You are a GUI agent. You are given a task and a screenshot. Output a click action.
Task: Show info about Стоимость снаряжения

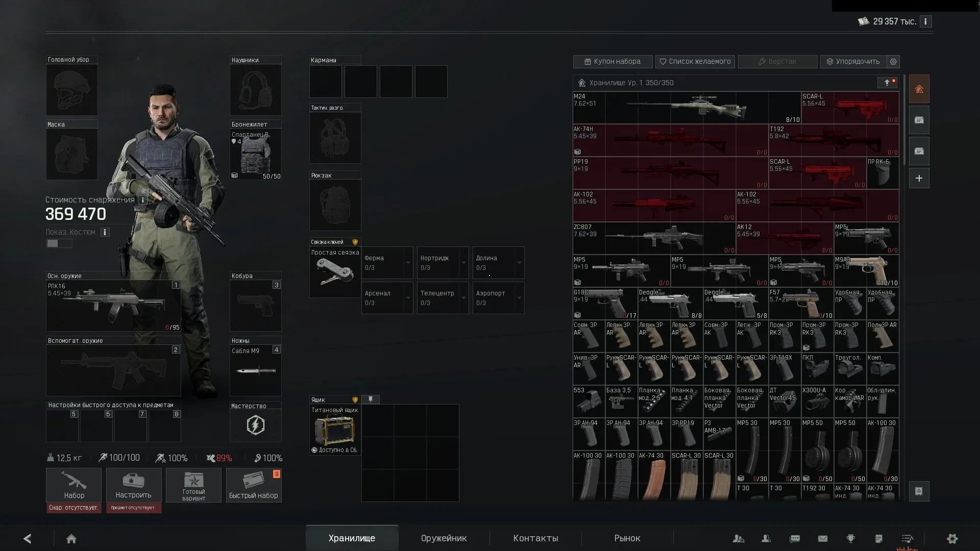[x=143, y=200]
